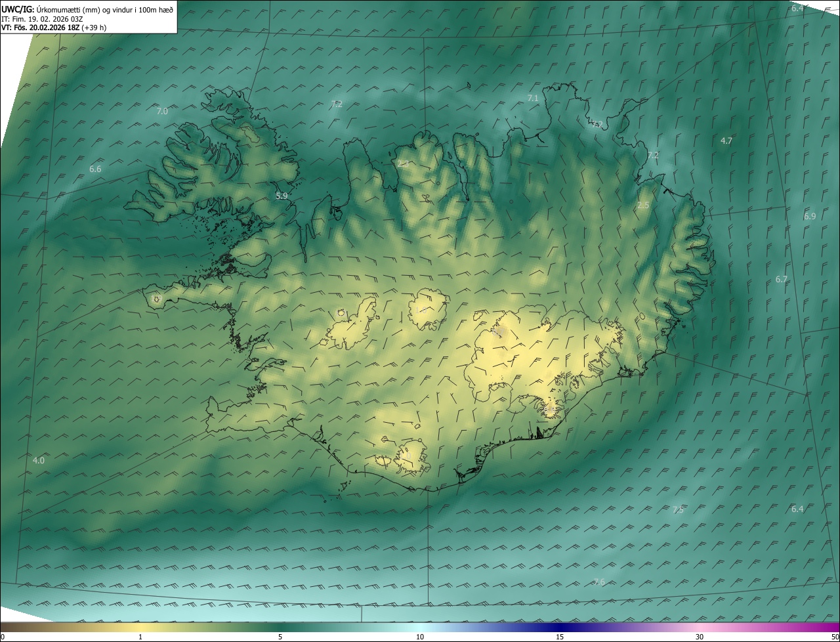Click the 2.3 value on the map
The width and height of the screenshot is (840, 642).
(x=403, y=163)
